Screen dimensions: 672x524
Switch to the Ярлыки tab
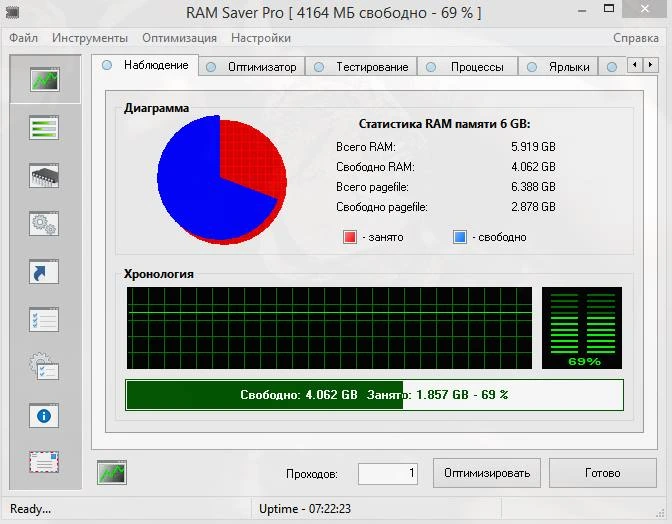click(558, 67)
